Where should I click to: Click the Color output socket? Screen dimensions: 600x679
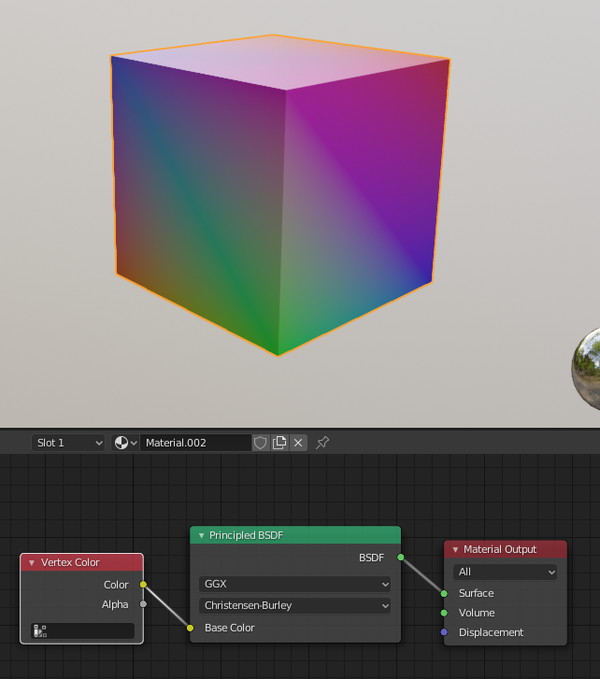click(143, 585)
